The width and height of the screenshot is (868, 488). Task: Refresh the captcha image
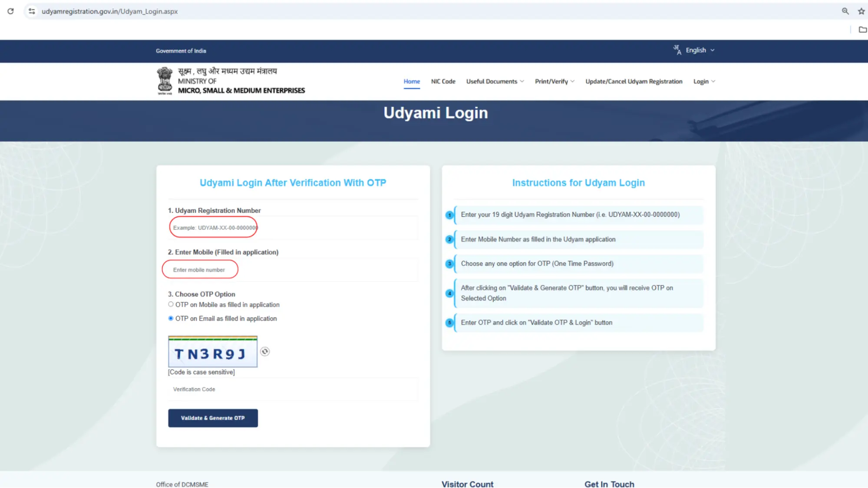[265, 352]
